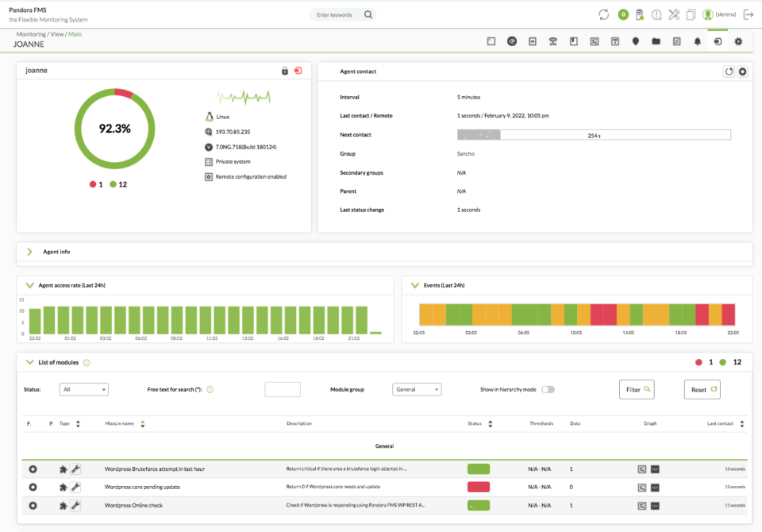
Task: Open the server status icon in the header
Action: click(640, 14)
